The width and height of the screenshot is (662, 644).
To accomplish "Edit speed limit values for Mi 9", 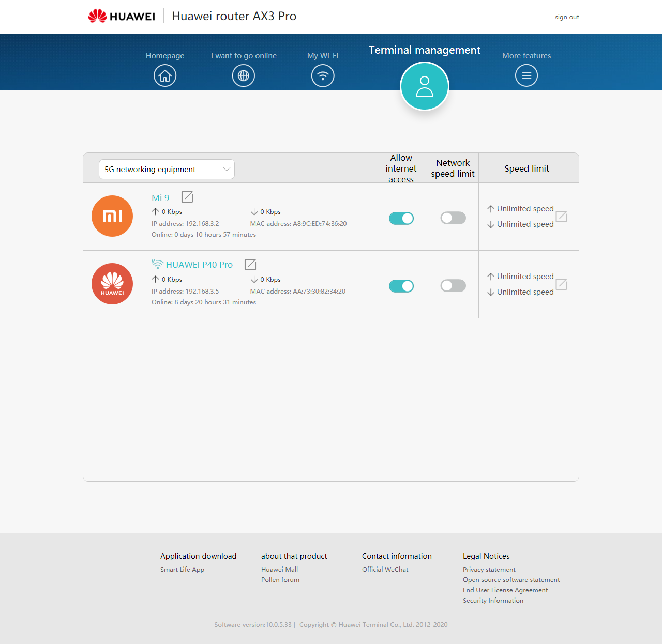I will pos(562,217).
